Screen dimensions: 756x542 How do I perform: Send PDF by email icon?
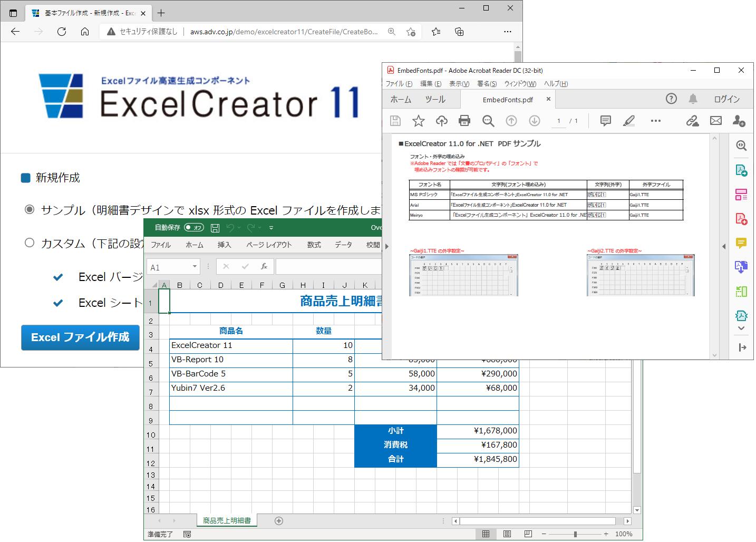[x=716, y=121]
